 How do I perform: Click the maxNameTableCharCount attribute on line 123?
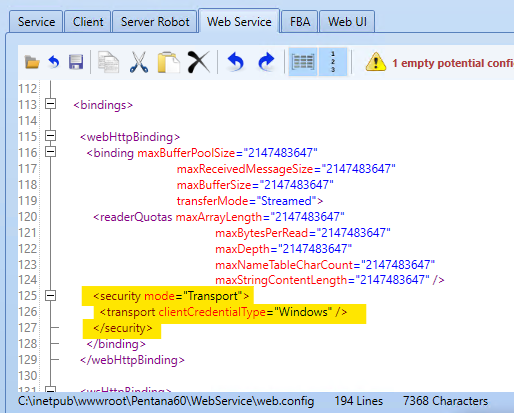click(x=325, y=265)
